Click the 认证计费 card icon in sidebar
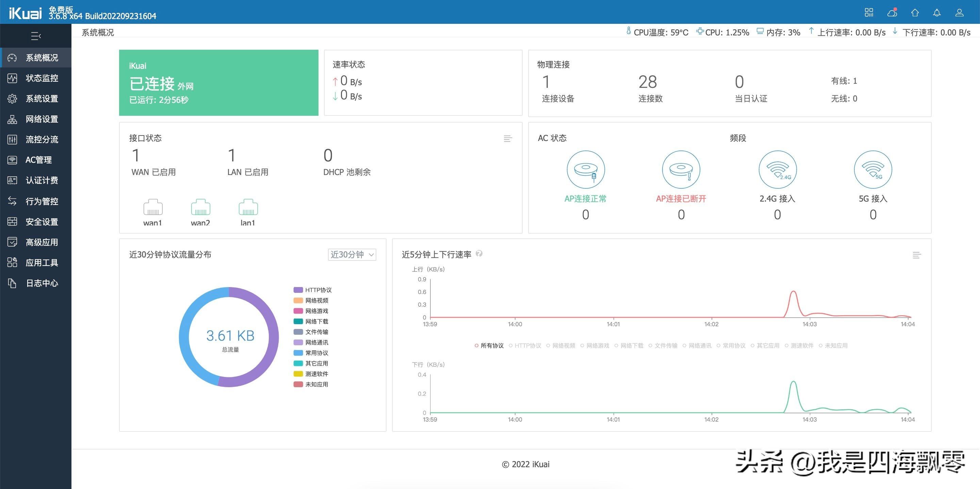This screenshot has height=489, width=980. [x=12, y=180]
